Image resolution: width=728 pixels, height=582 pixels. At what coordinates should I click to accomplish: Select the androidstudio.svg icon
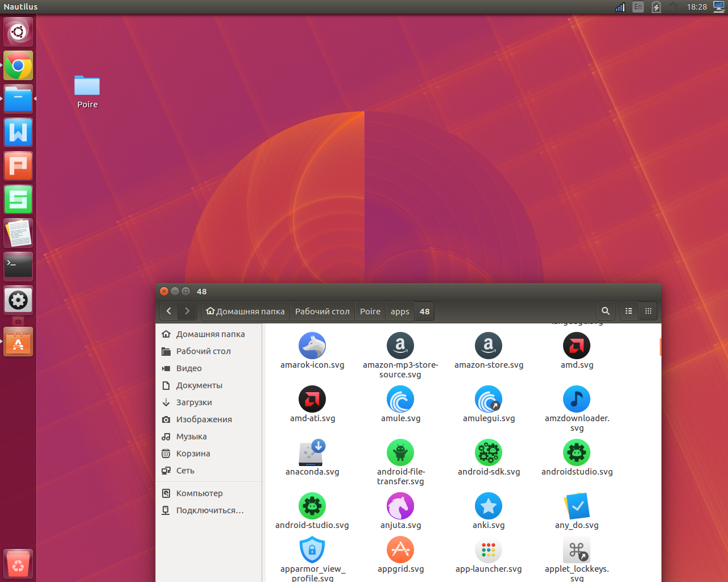(577, 452)
